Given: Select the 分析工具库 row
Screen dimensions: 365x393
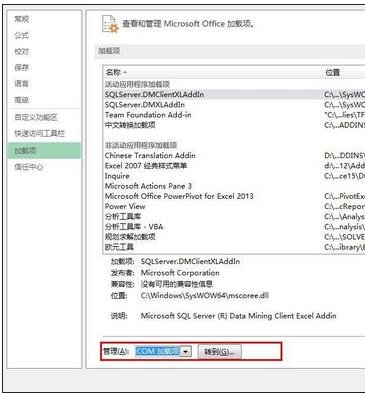Looking at the screenshot, I should pyautogui.click(x=234, y=216).
